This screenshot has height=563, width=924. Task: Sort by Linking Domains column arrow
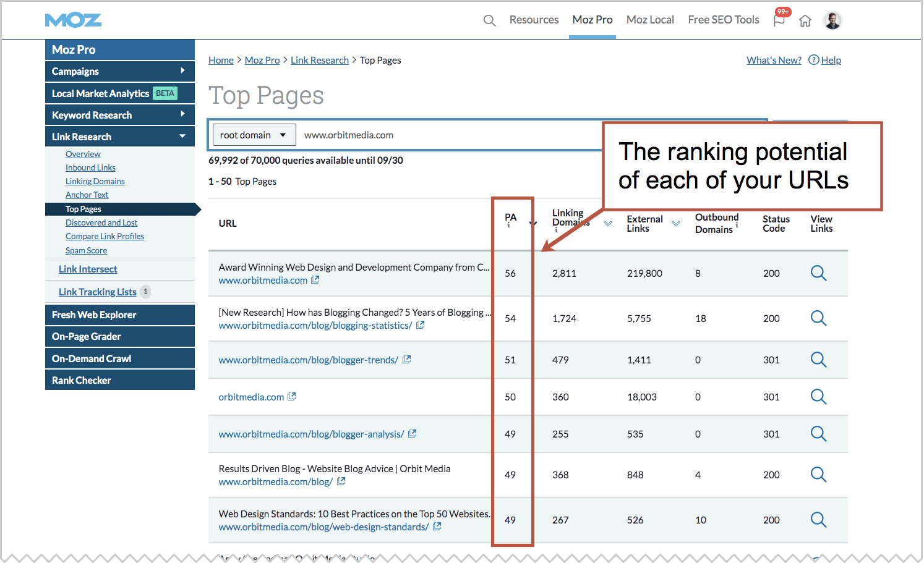(608, 224)
